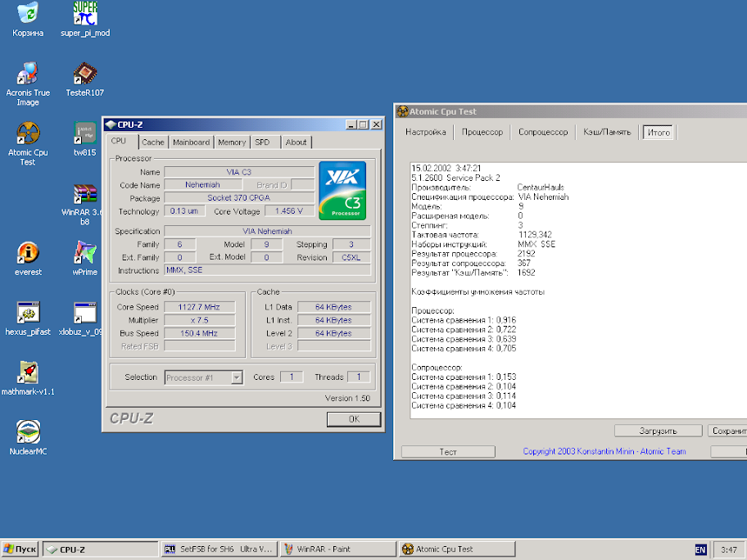Click the Тест button
The height and width of the screenshot is (560, 747).
[448, 452]
